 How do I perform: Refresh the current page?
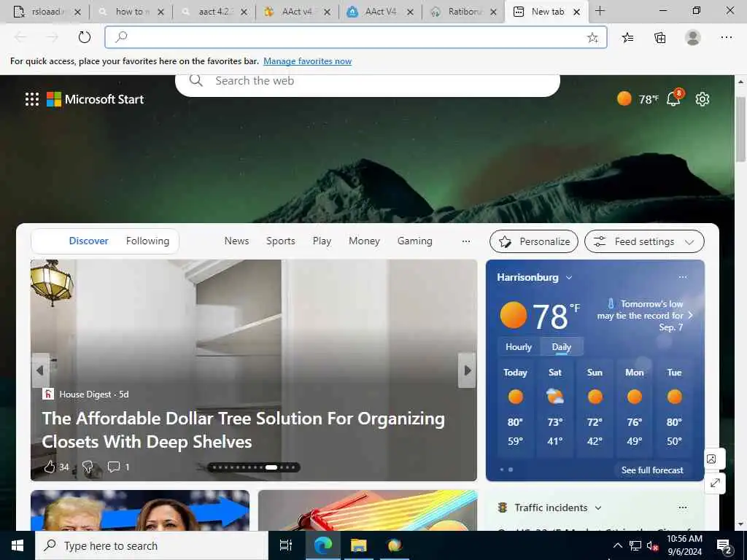click(85, 37)
